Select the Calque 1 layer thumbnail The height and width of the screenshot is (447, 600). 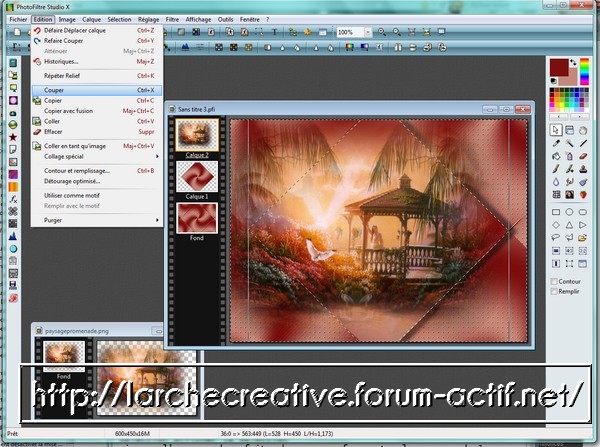(x=197, y=176)
